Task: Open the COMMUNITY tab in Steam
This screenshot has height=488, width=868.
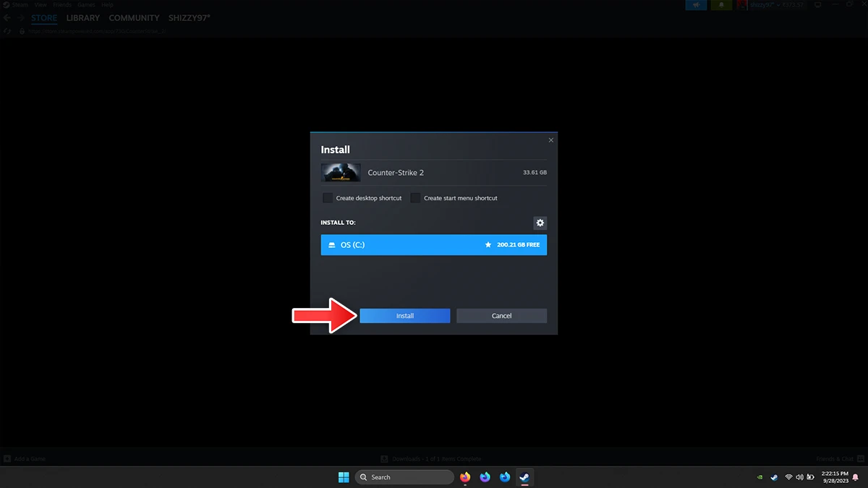Action: [x=134, y=18]
